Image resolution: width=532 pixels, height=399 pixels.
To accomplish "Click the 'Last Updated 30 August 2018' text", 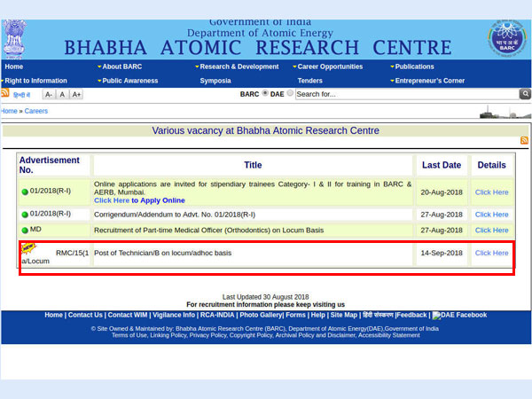I will click(265, 297).
